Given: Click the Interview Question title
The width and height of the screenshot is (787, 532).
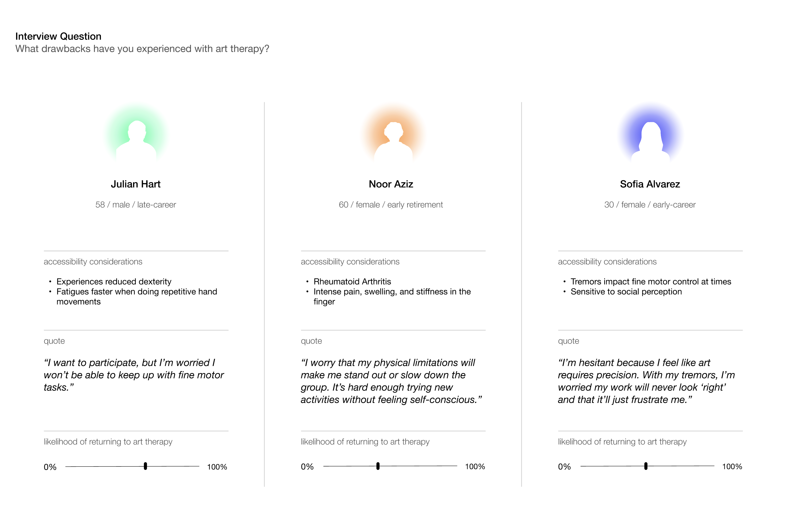Looking at the screenshot, I should (58, 36).
